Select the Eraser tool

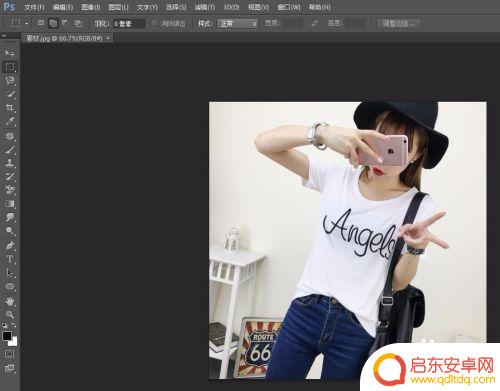[10, 190]
